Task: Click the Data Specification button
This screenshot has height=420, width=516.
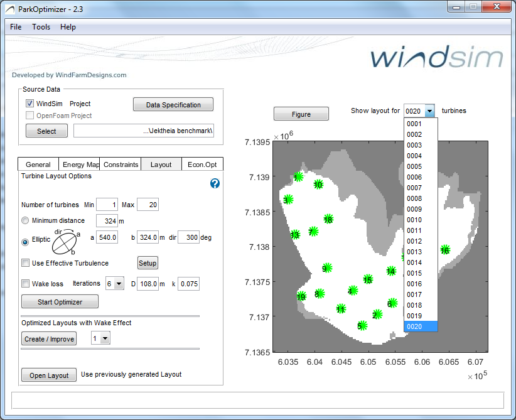Action: [x=173, y=105]
